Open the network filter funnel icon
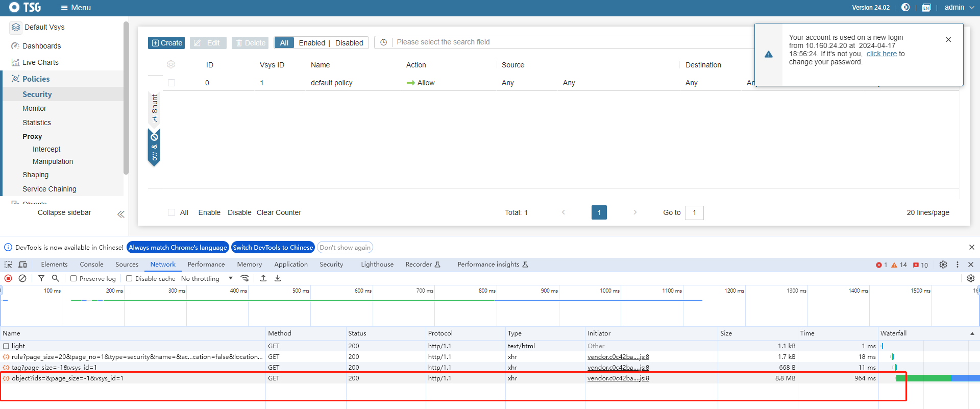 coord(41,278)
